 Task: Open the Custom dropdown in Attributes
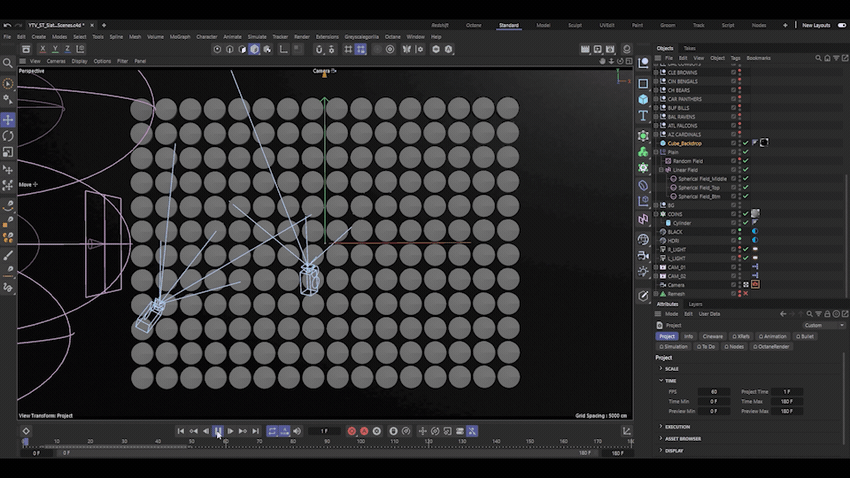(x=823, y=325)
